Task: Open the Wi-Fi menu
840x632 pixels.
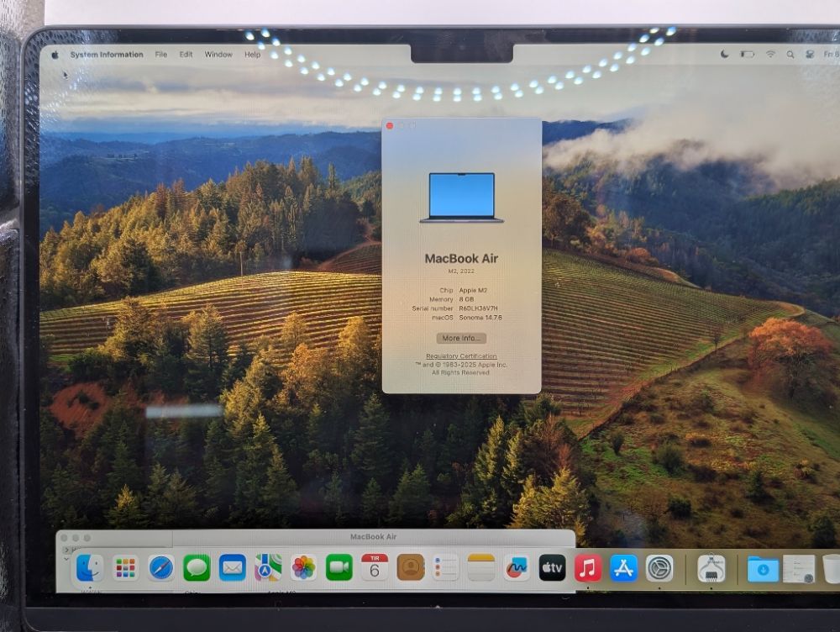Action: tap(770, 54)
